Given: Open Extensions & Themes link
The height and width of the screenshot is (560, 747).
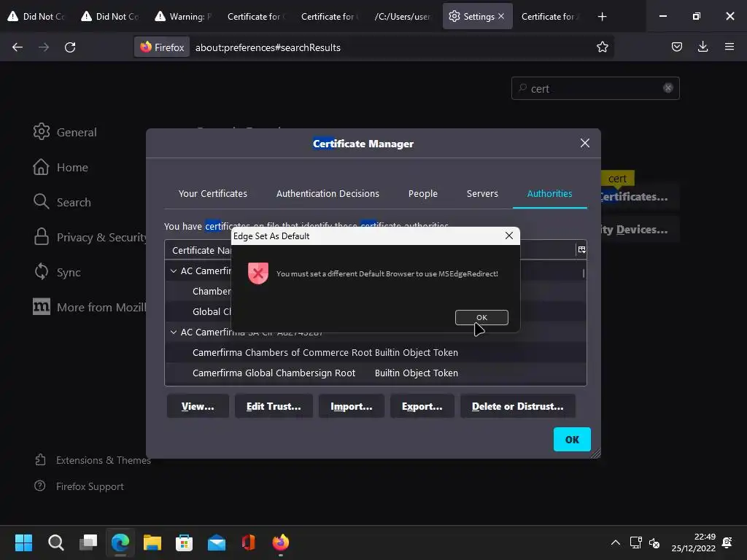Looking at the screenshot, I should pos(93,460).
